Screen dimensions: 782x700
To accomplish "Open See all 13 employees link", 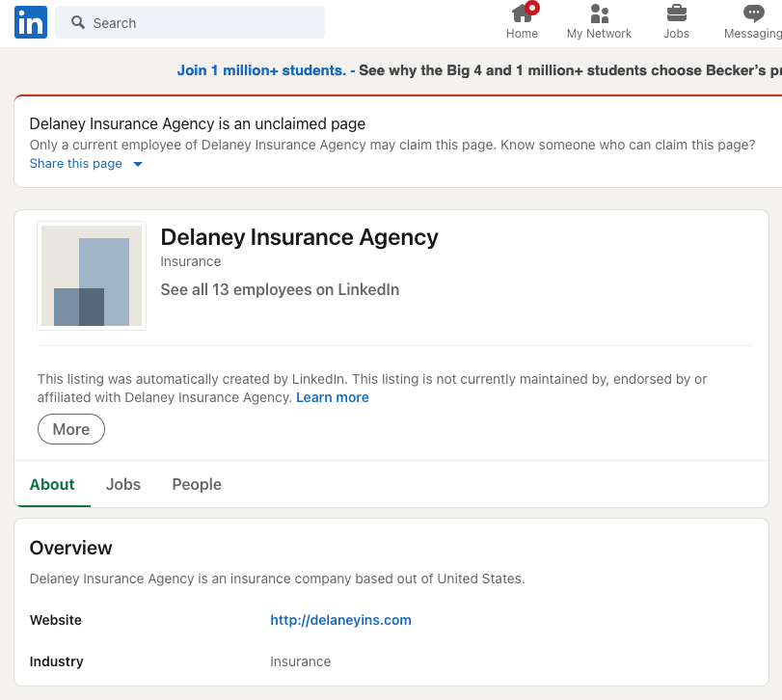I will coord(280,289).
